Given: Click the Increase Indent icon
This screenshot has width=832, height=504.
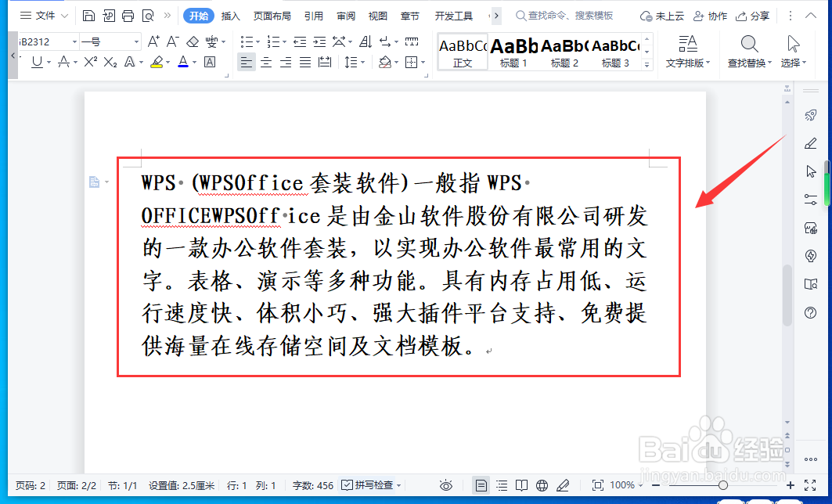Looking at the screenshot, I should 319,41.
